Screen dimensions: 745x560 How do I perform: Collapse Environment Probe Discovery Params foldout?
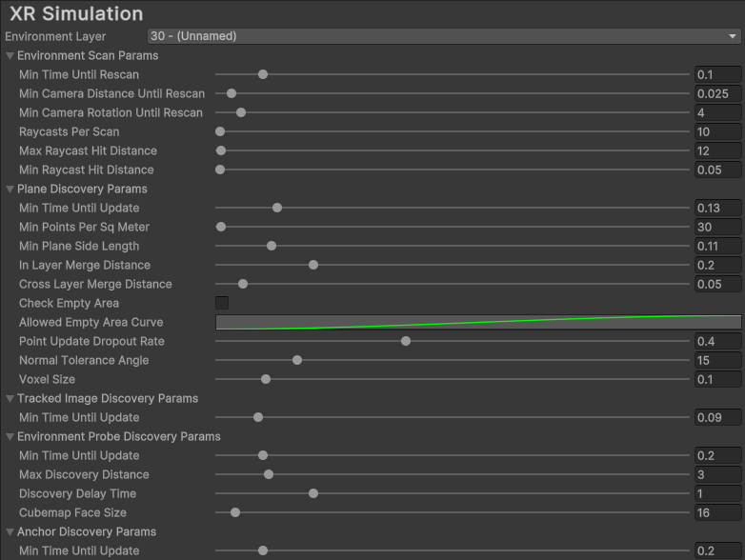pyautogui.click(x=10, y=436)
